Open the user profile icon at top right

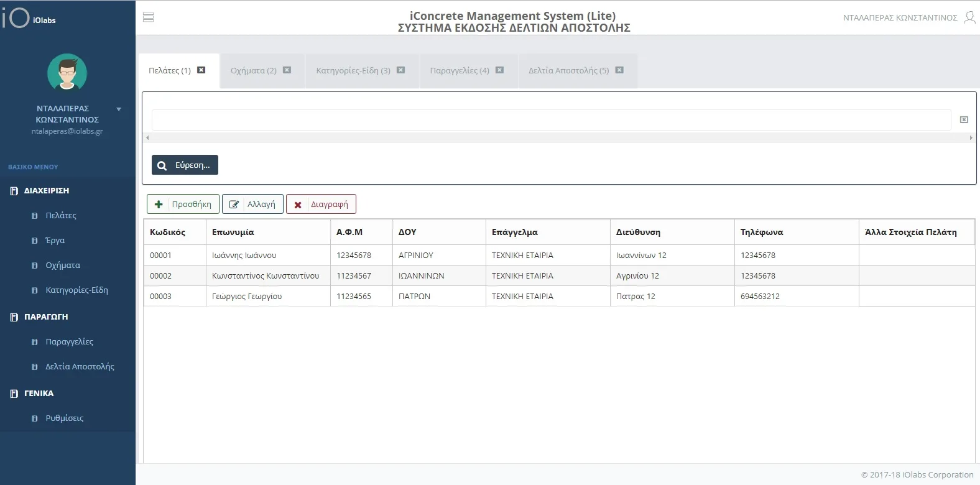point(969,17)
